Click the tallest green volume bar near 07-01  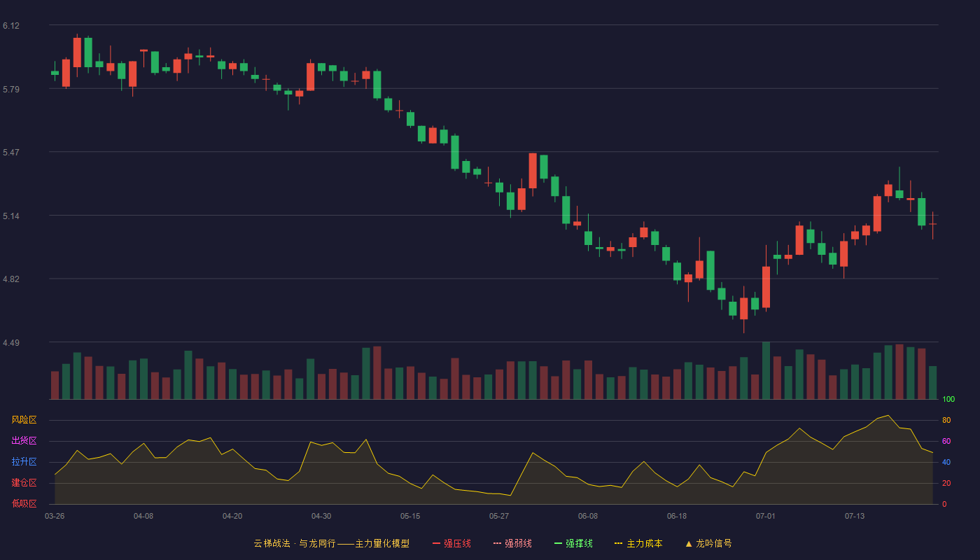(766, 370)
